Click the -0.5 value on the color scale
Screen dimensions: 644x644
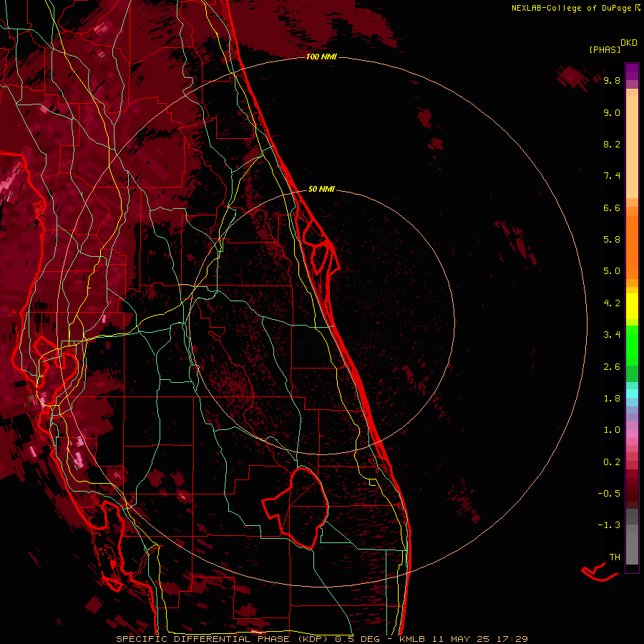tap(609, 494)
